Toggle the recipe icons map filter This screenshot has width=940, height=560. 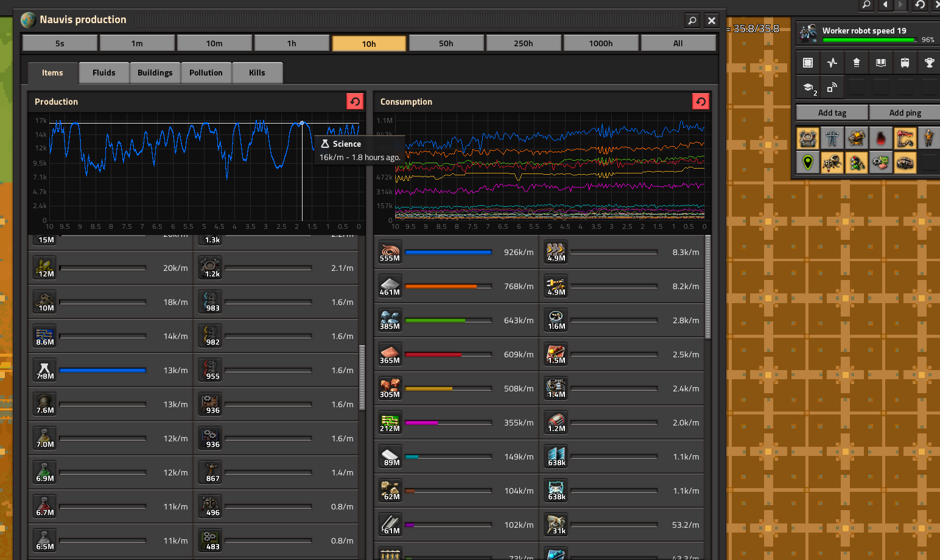pyautogui.click(x=881, y=163)
